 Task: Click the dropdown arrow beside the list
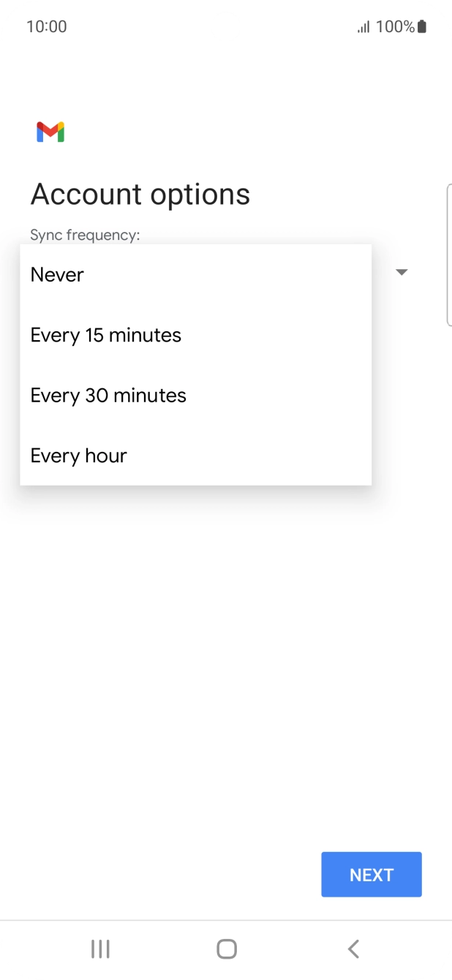pyautogui.click(x=402, y=271)
